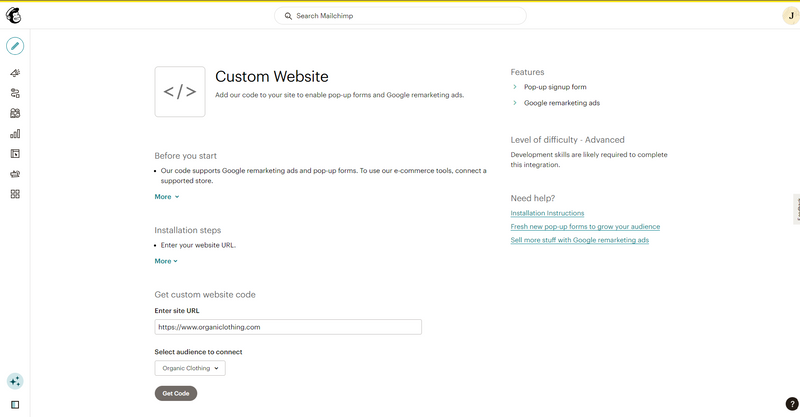
Task: Open the Mailchimp Freddie logo home
Action: [14, 16]
